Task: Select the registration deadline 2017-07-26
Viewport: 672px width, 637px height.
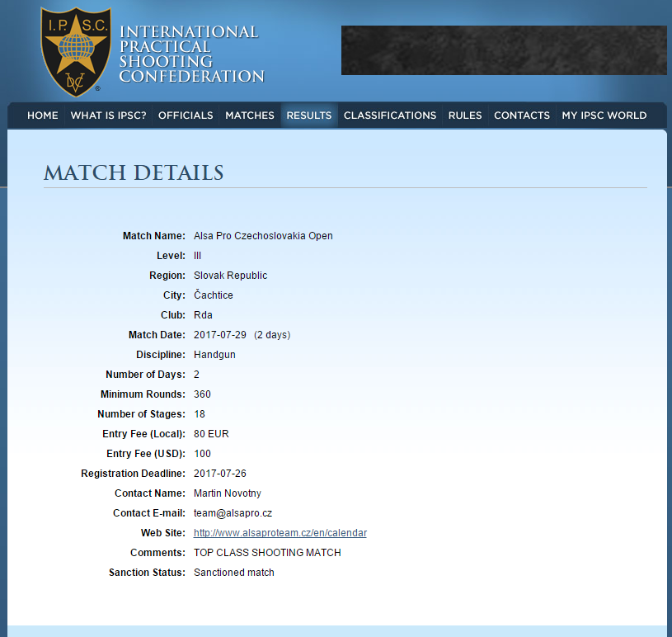Action: tap(220, 474)
